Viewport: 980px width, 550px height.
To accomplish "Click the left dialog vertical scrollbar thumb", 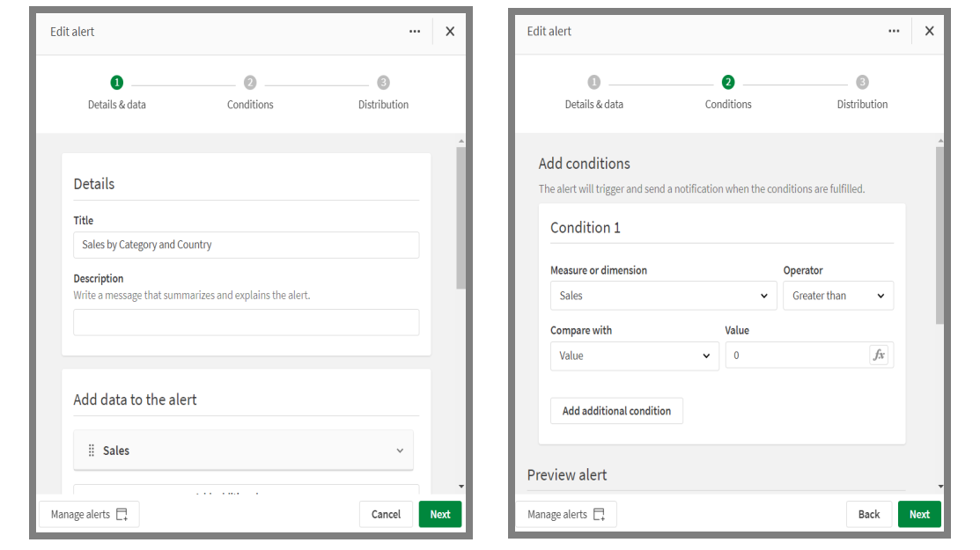I will (x=461, y=218).
